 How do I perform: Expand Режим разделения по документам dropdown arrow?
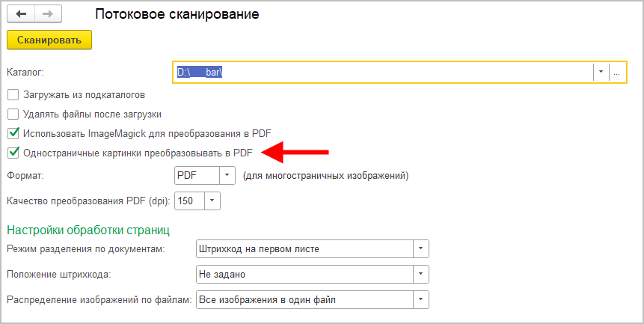point(421,248)
